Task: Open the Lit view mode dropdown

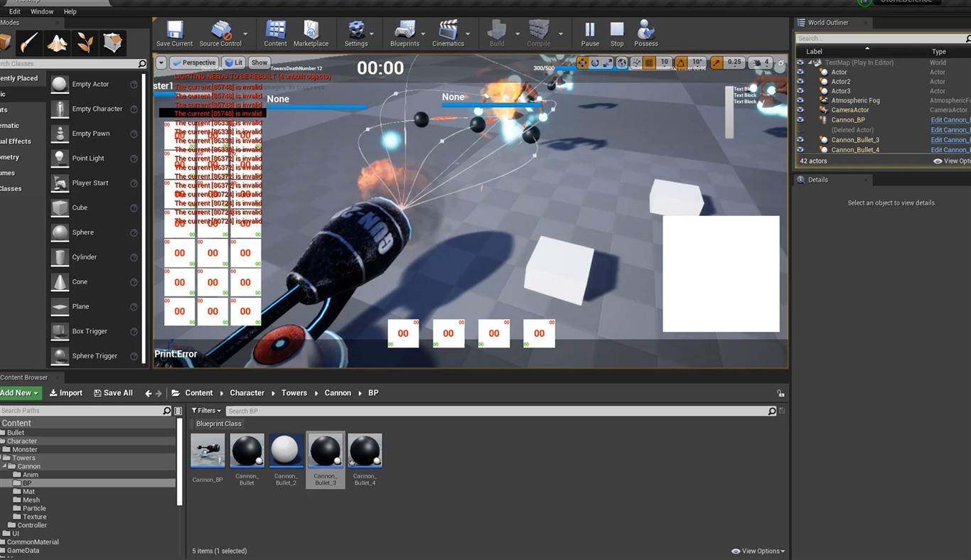Action: [x=234, y=63]
